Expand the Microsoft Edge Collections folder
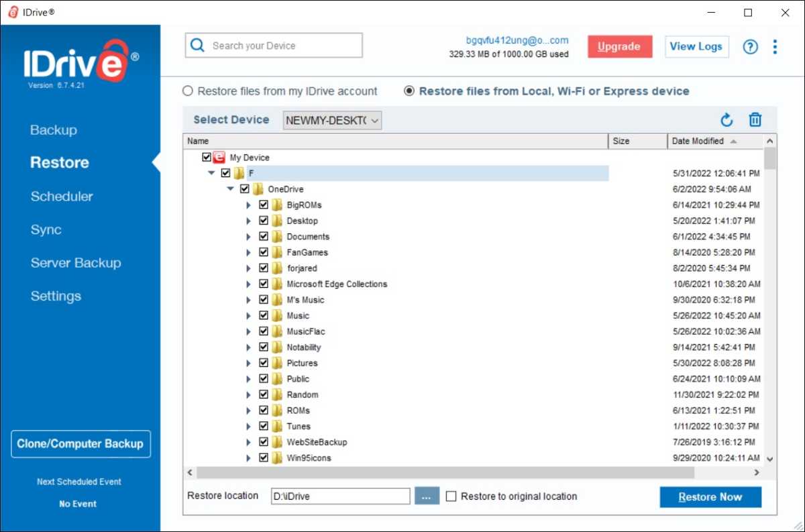The width and height of the screenshot is (805, 532). [250, 284]
